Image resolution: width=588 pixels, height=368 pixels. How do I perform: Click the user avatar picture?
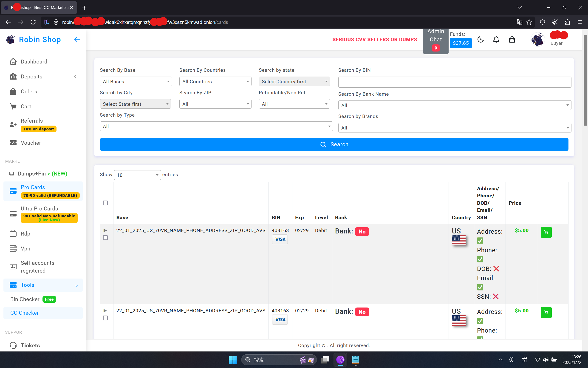pyautogui.click(x=537, y=39)
